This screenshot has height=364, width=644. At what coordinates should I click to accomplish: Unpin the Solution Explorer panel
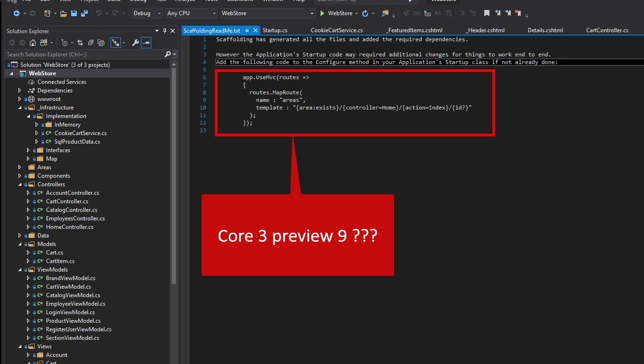[165, 31]
